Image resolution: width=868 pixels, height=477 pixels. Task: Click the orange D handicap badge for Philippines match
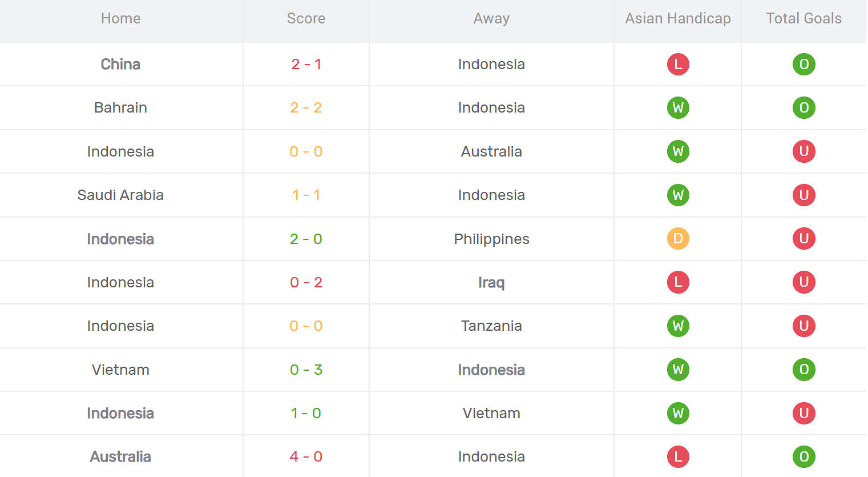(678, 238)
